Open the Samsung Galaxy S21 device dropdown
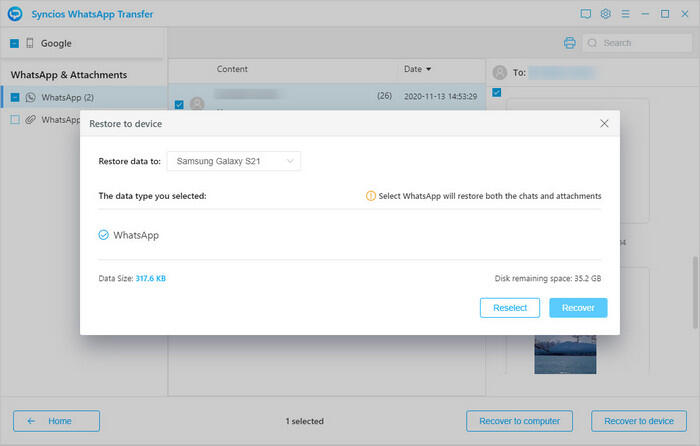Image resolution: width=700 pixels, height=446 pixels. [x=233, y=161]
